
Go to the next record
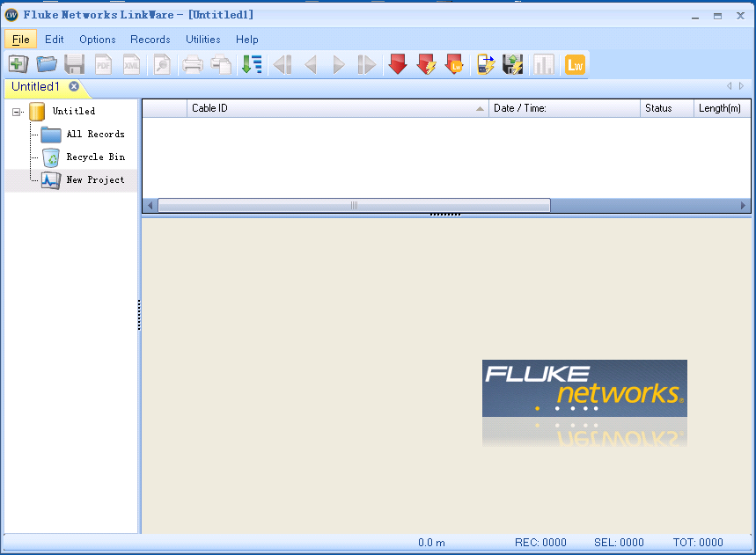[x=339, y=64]
